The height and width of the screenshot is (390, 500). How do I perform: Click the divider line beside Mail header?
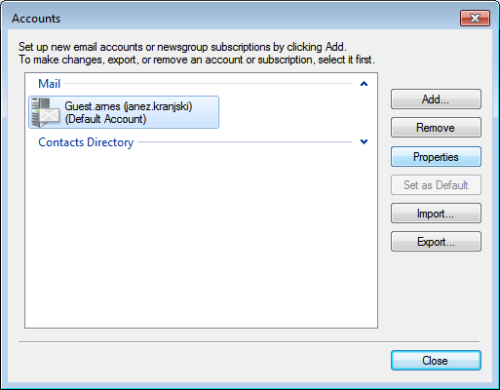[208, 84]
